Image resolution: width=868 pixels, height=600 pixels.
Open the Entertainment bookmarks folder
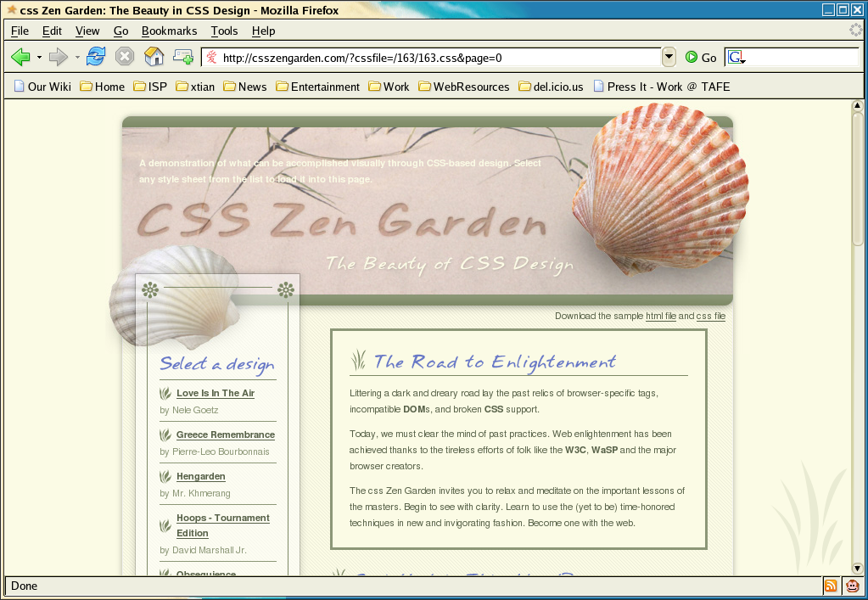[x=317, y=87]
